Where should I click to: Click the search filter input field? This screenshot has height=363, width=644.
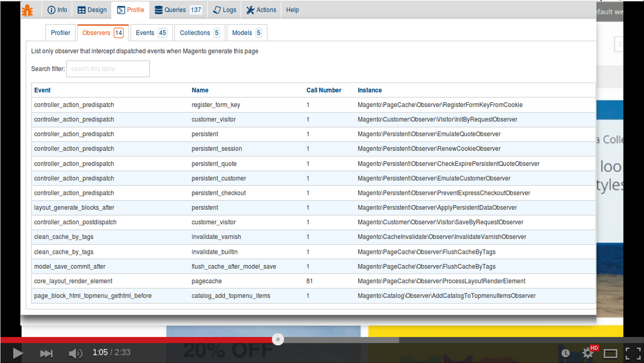108,69
